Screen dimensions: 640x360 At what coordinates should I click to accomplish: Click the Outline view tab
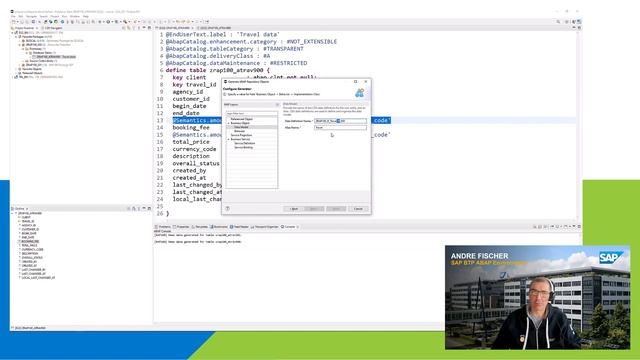(x=19, y=209)
